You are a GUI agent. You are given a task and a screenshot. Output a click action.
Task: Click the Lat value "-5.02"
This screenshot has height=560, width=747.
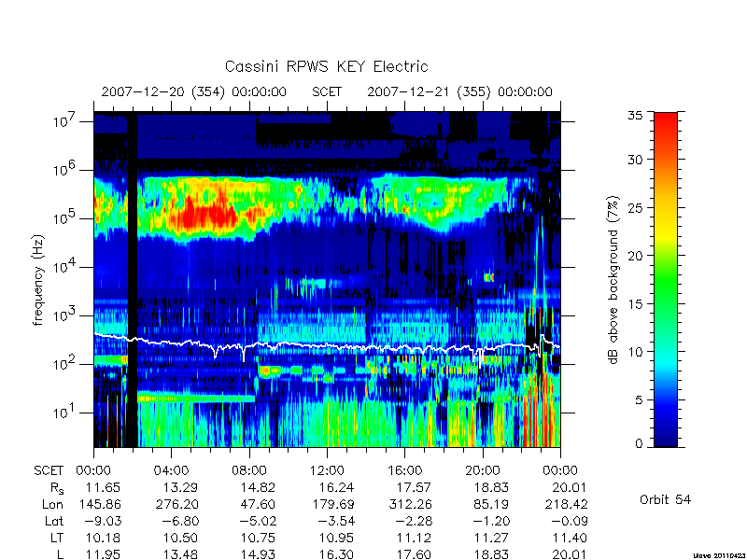coord(259,521)
